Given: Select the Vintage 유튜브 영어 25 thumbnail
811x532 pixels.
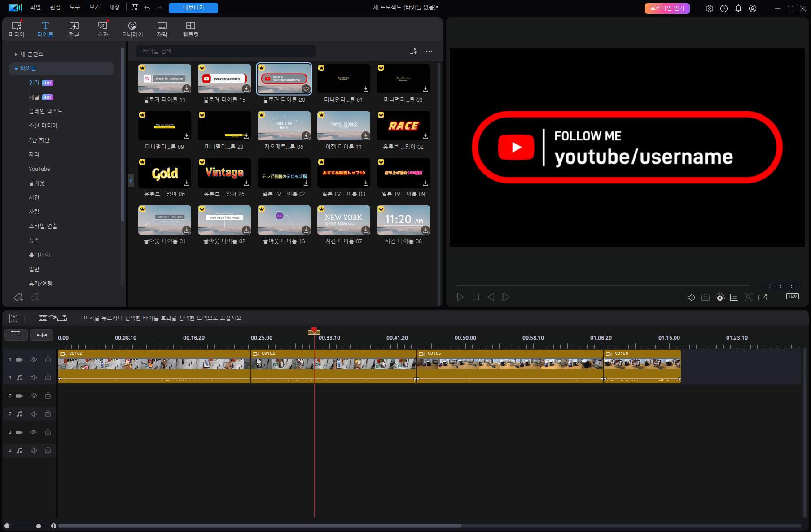Looking at the screenshot, I should [x=224, y=173].
